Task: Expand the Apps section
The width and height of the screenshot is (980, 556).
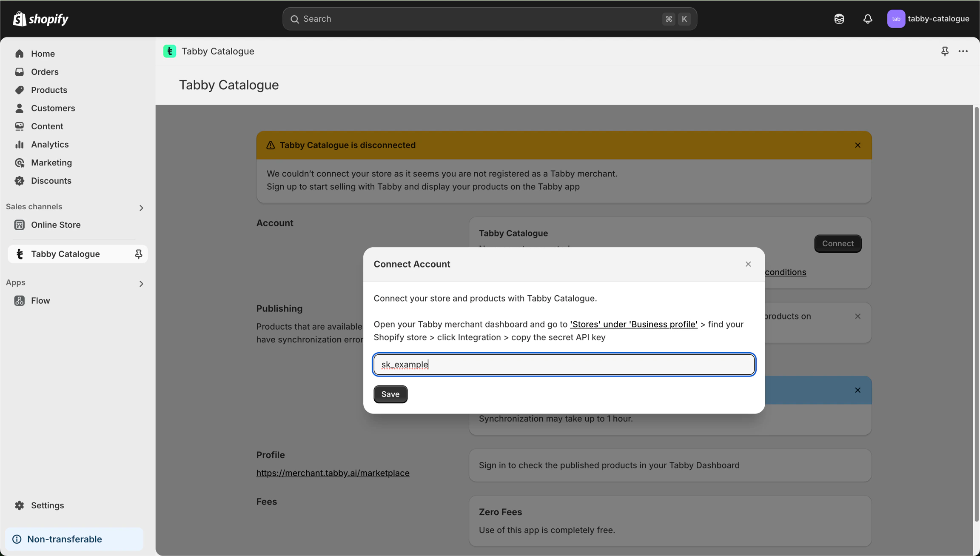Action: pyautogui.click(x=141, y=283)
